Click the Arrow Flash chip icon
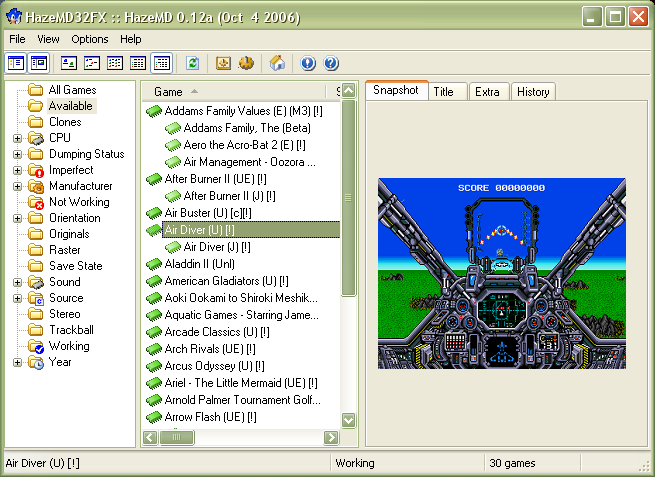This screenshot has height=477, width=655. (x=154, y=417)
